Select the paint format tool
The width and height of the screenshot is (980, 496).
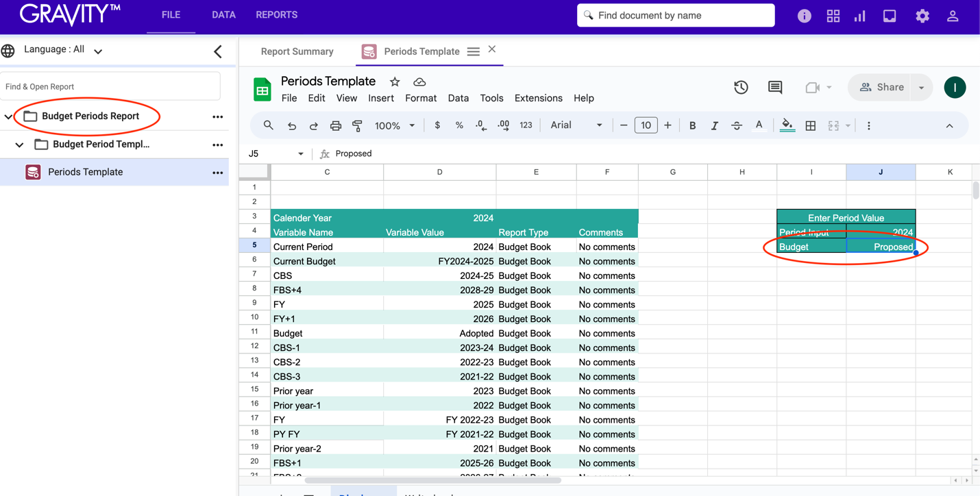[x=357, y=126]
